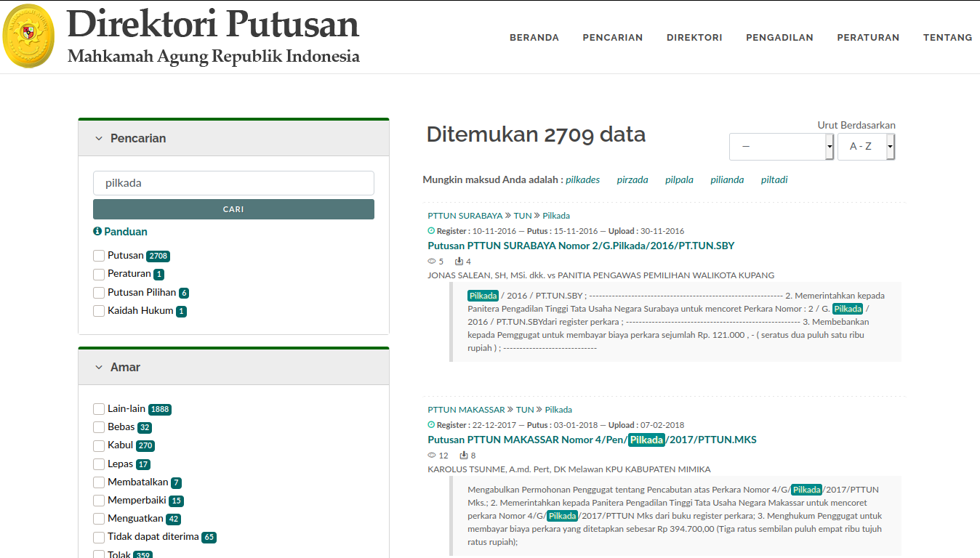This screenshot has width=980, height=558.
Task: Check the Membatalkan option
Action: [99, 482]
